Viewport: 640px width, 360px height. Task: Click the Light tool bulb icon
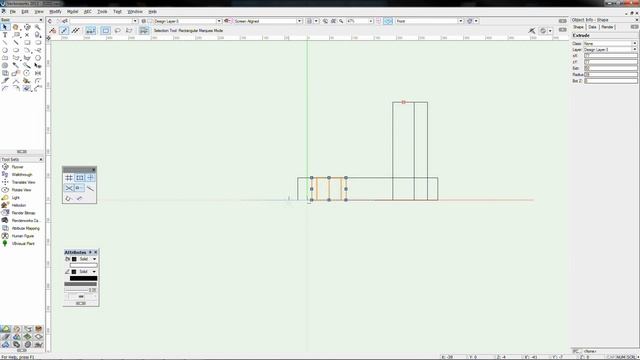[x=5, y=198]
